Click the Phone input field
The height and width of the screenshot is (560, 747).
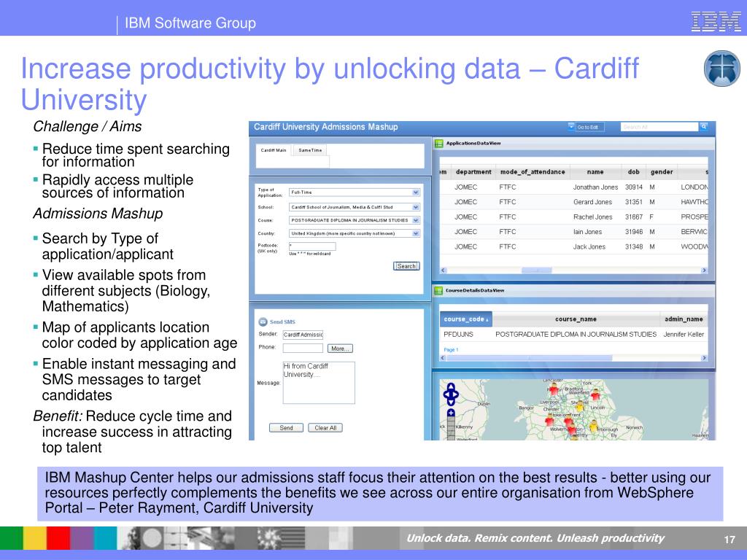tap(303, 348)
